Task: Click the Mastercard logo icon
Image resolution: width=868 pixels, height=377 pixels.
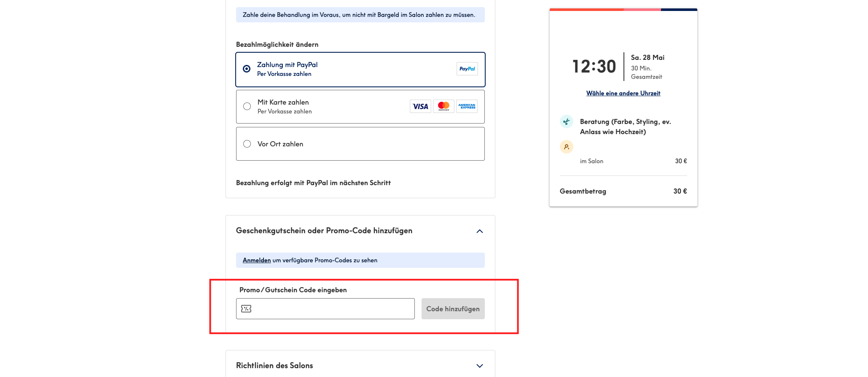Action: point(443,106)
